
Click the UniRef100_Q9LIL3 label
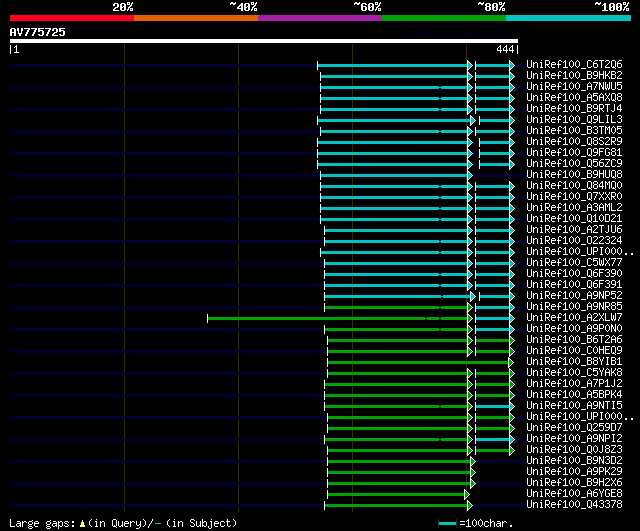point(574,120)
